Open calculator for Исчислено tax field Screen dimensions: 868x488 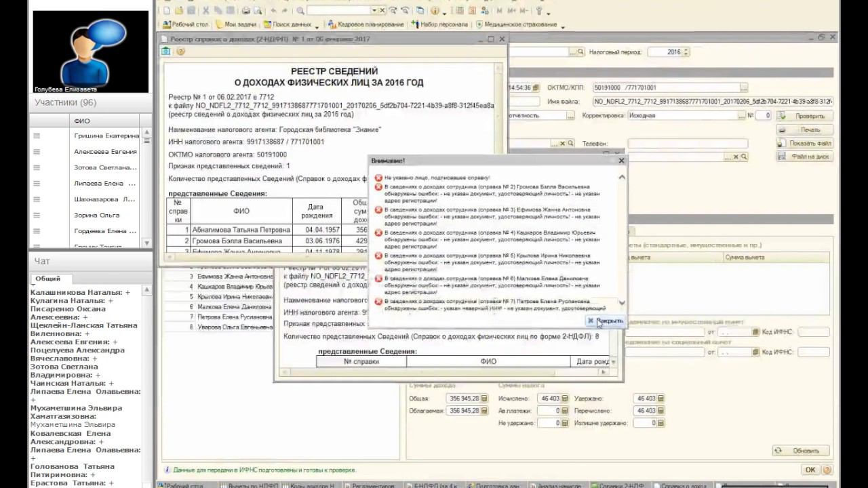click(565, 399)
